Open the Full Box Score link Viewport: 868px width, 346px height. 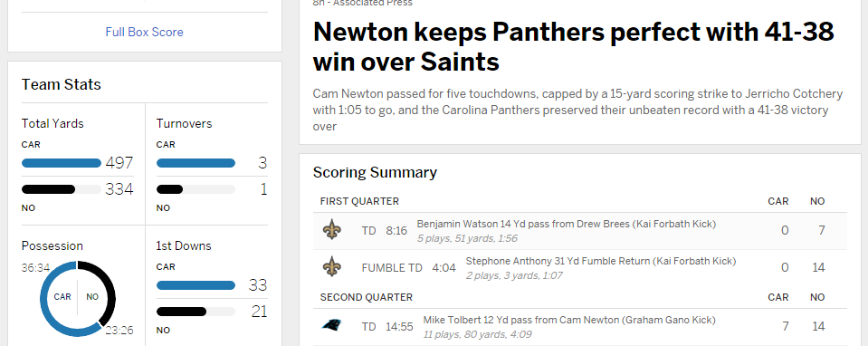tap(145, 32)
